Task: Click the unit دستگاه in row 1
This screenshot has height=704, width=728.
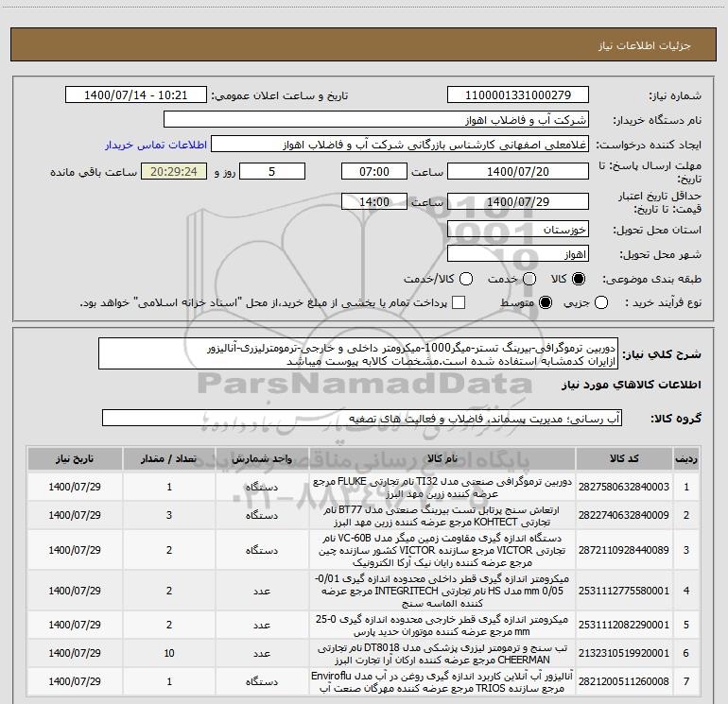Action: [262, 488]
